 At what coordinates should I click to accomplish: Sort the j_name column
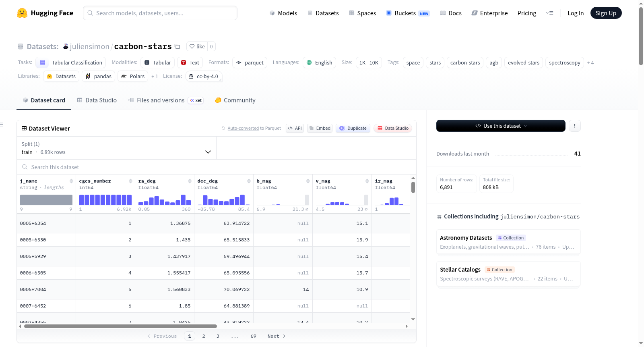tap(71, 181)
